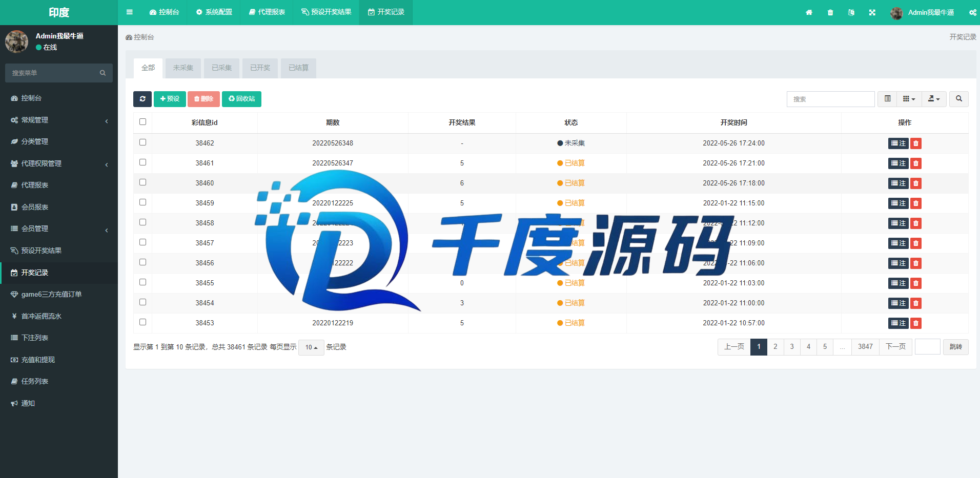Toggle select-all checkbox in table header

point(142,122)
